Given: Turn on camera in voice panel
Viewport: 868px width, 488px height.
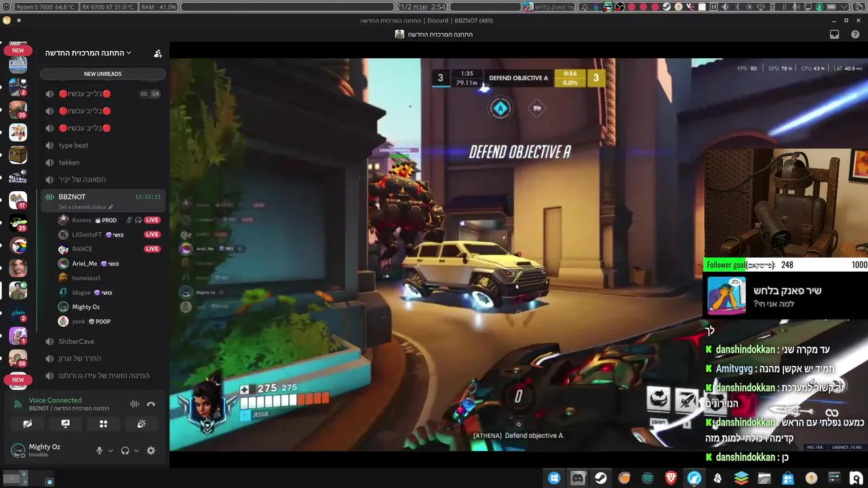Looking at the screenshot, I should (28, 424).
